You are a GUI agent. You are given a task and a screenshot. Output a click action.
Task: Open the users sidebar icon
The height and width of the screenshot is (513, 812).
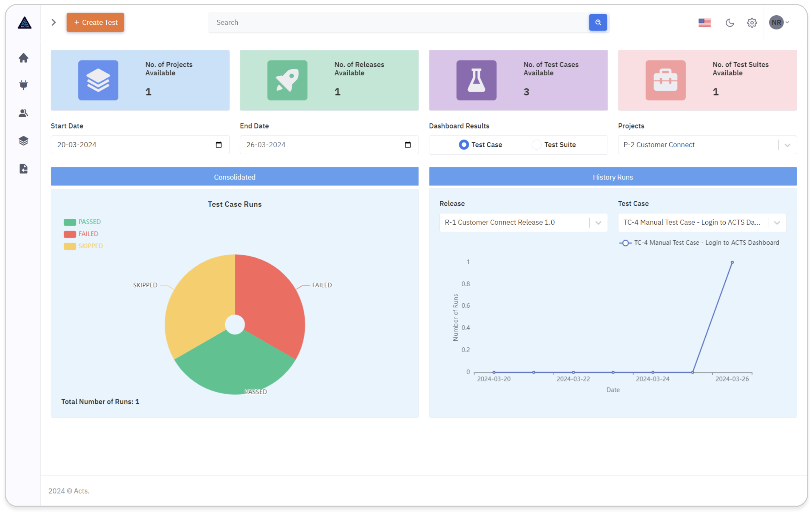tap(23, 113)
